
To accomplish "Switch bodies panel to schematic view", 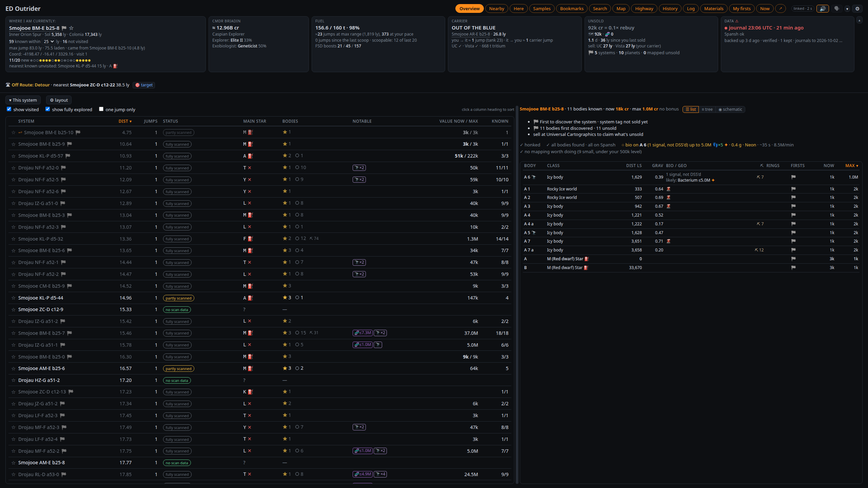I will click(730, 109).
